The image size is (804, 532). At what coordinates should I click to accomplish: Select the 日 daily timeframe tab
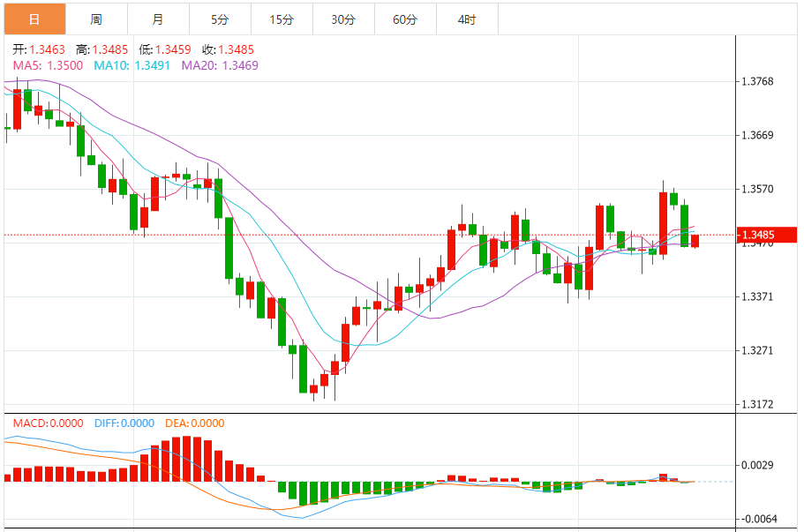[x=35, y=19]
